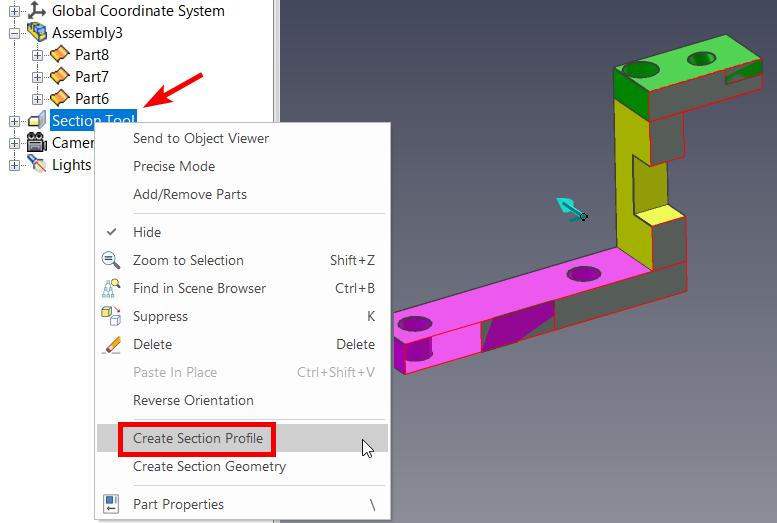Expand the Cameras node
This screenshot has width=777, height=523.
(x=14, y=143)
